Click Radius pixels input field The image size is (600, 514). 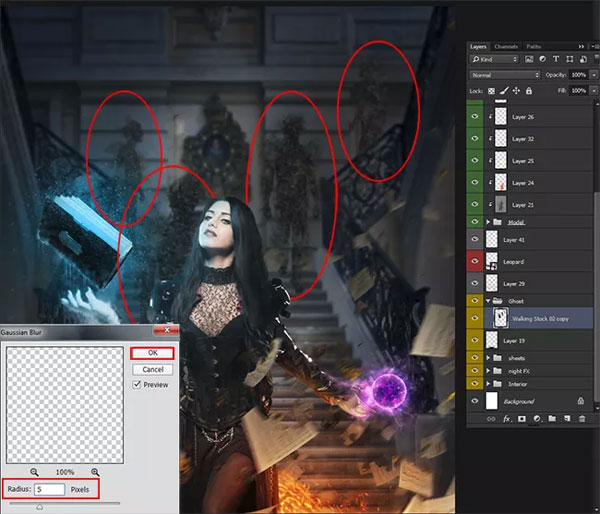pos(49,489)
